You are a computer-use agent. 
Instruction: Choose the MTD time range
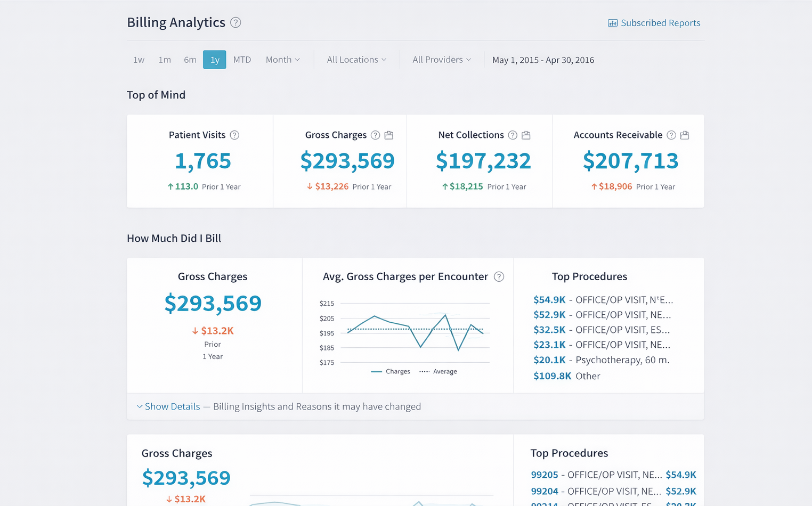tap(242, 60)
